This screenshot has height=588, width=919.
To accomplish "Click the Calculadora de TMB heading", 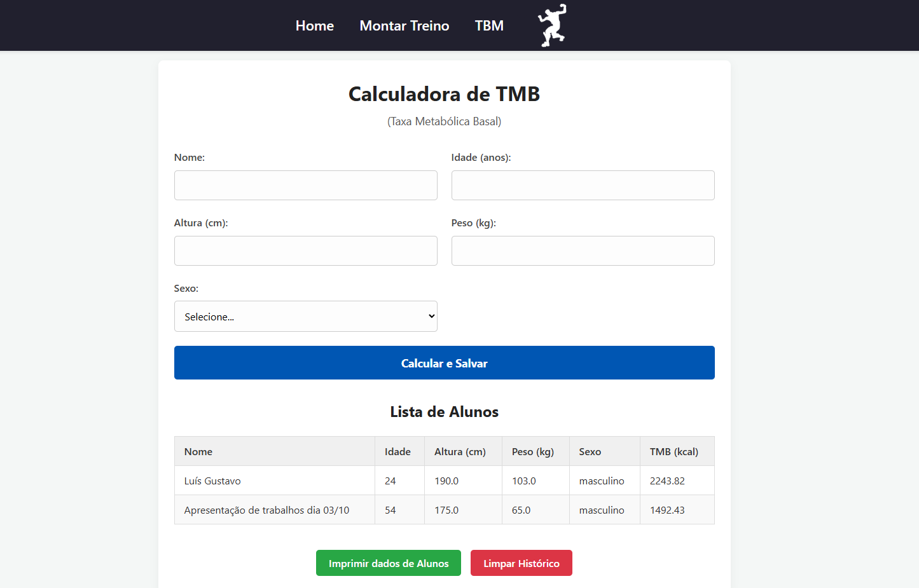I will click(444, 94).
